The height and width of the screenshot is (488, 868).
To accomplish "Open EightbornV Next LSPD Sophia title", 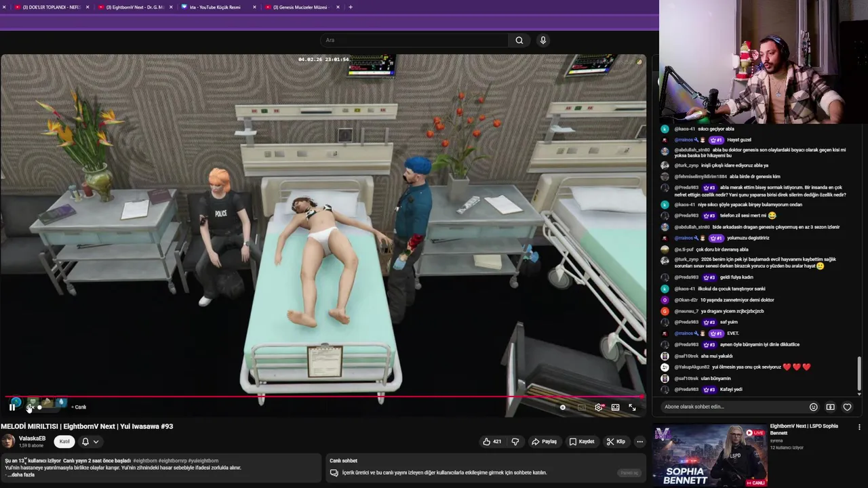I will tap(804, 429).
